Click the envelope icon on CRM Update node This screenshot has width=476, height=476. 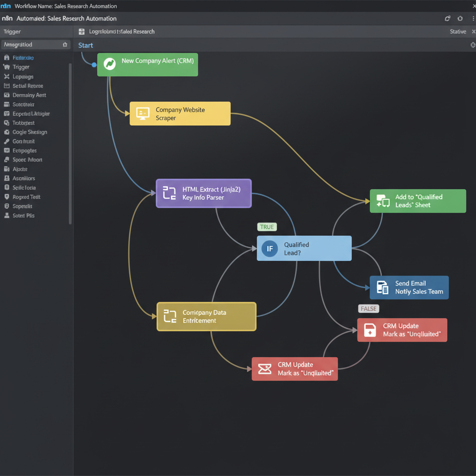coord(264,369)
